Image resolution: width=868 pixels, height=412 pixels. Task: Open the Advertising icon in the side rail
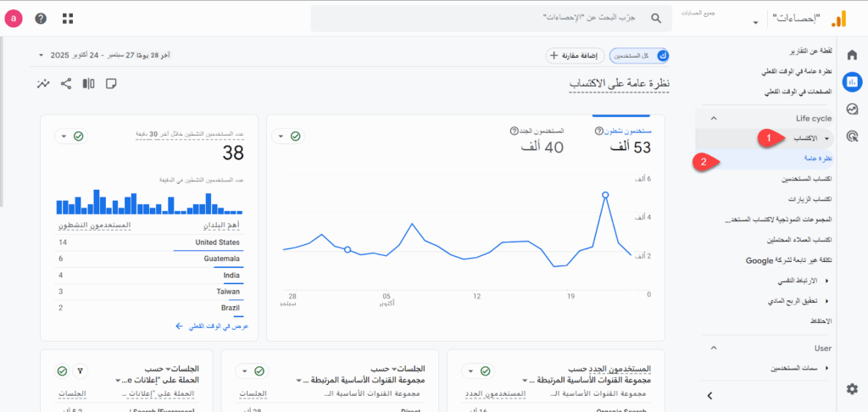coord(852,135)
